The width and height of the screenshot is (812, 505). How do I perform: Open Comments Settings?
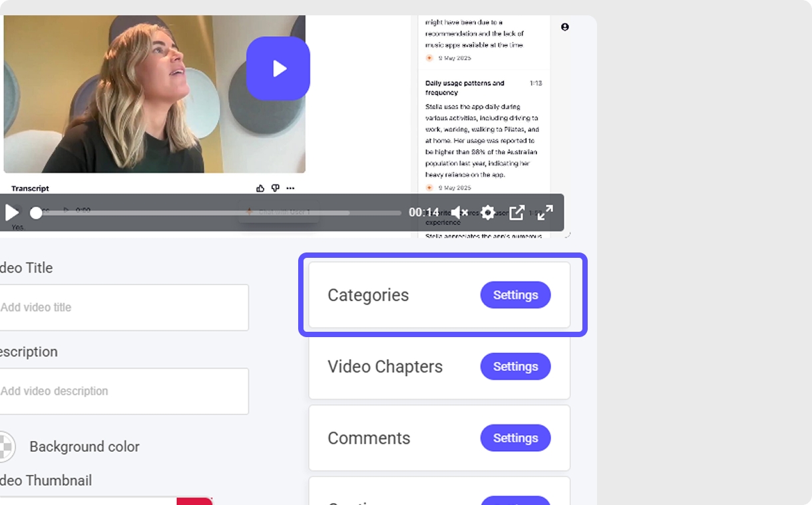[515, 438]
